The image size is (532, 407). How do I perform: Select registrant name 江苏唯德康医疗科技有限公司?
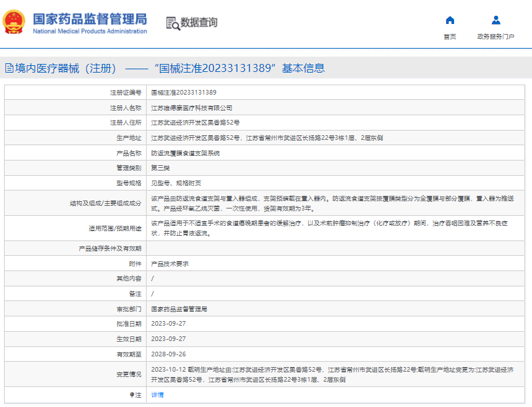[192, 108]
